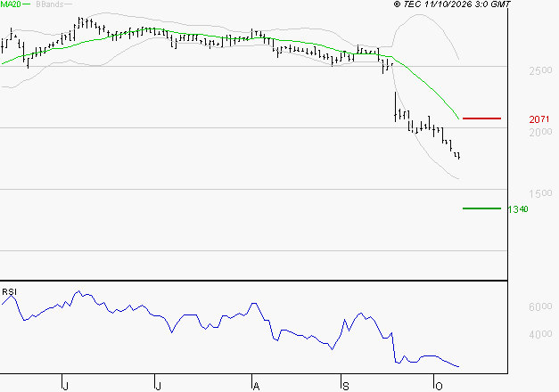Click the RSI 6000 axis label
This screenshot has height=392, width=559.
click(x=540, y=306)
